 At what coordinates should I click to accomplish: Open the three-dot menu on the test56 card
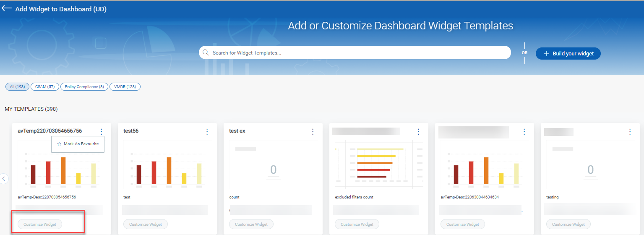click(x=207, y=132)
